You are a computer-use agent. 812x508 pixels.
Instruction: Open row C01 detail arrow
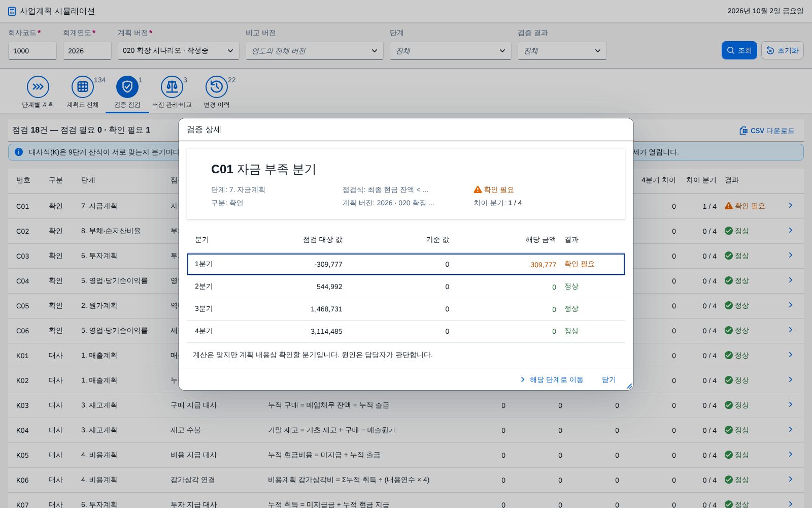[791, 205]
